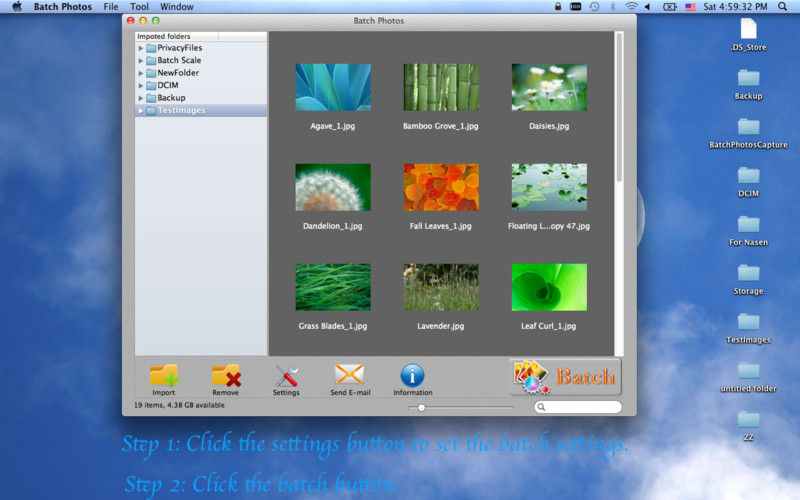The height and width of the screenshot is (500, 800).
Task: Select the PrivacyFiles folder in sidebar
Action: click(x=201, y=48)
